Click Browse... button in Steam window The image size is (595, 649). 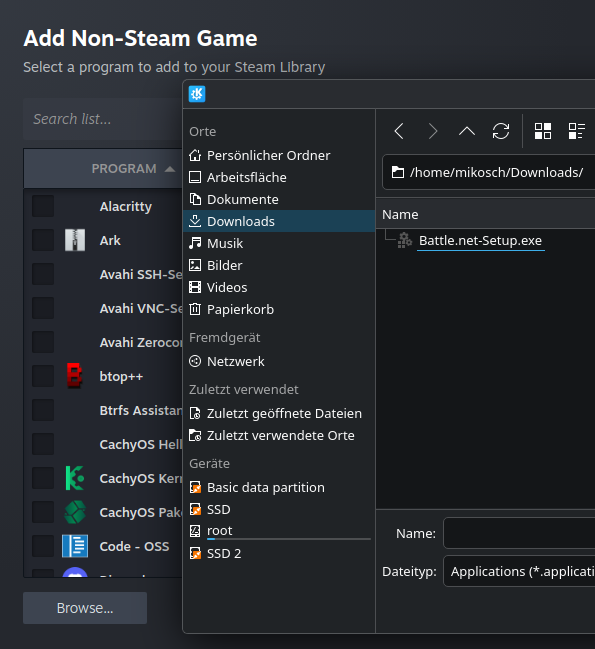pyautogui.click(x=85, y=608)
